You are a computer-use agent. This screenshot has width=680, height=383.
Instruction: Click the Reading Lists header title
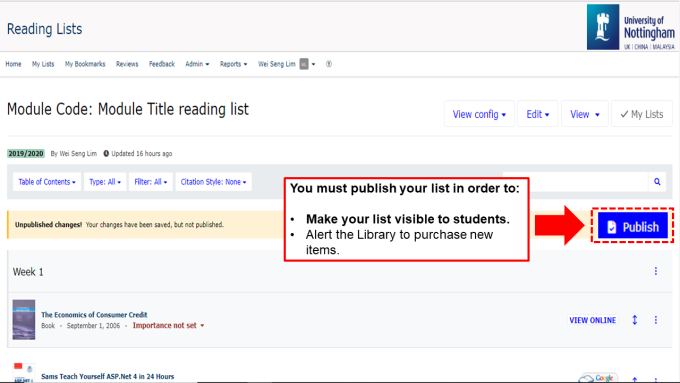[44, 29]
